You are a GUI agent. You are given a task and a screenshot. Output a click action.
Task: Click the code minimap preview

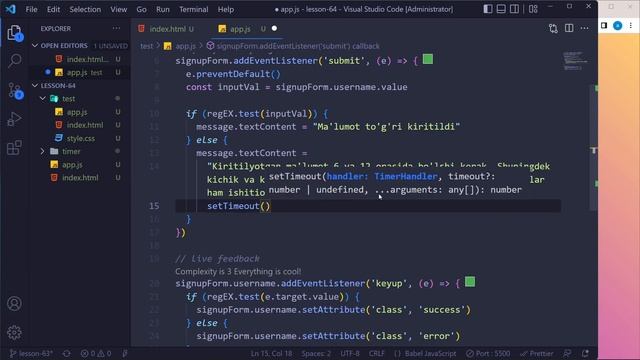point(575,60)
